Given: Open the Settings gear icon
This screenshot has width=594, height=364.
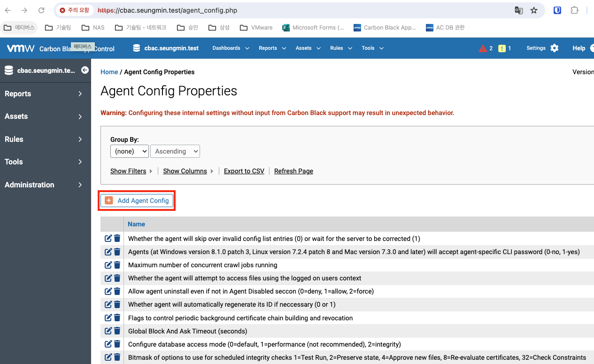Looking at the screenshot, I should pyautogui.click(x=555, y=48).
